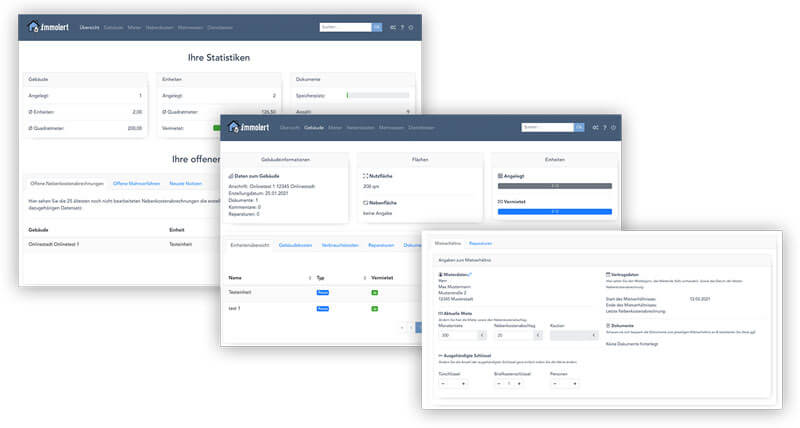Screen dimensions: 800x428
Task: Click the share icon in the building window header
Action: 595,128
